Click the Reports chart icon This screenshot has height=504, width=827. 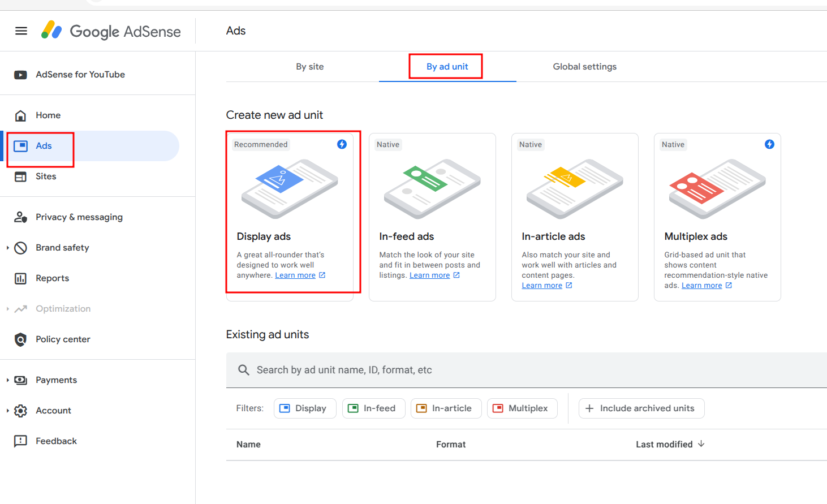click(x=20, y=278)
